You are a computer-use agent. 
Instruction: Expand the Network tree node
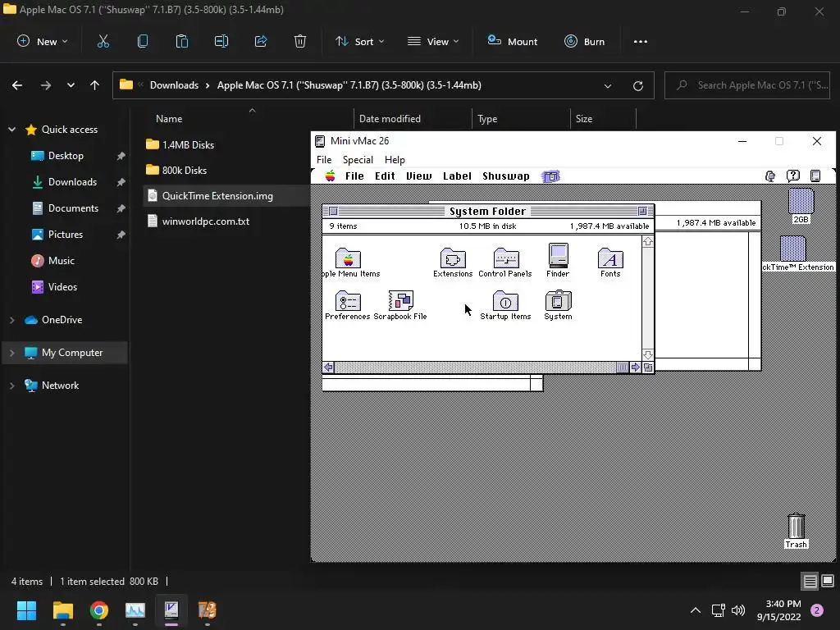tap(11, 386)
